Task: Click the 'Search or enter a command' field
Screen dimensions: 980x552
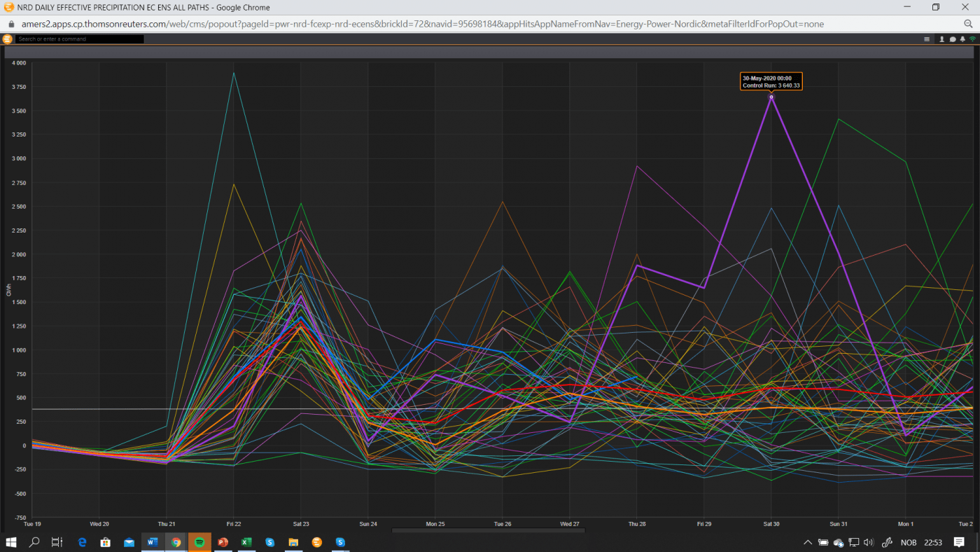Action: (x=80, y=39)
